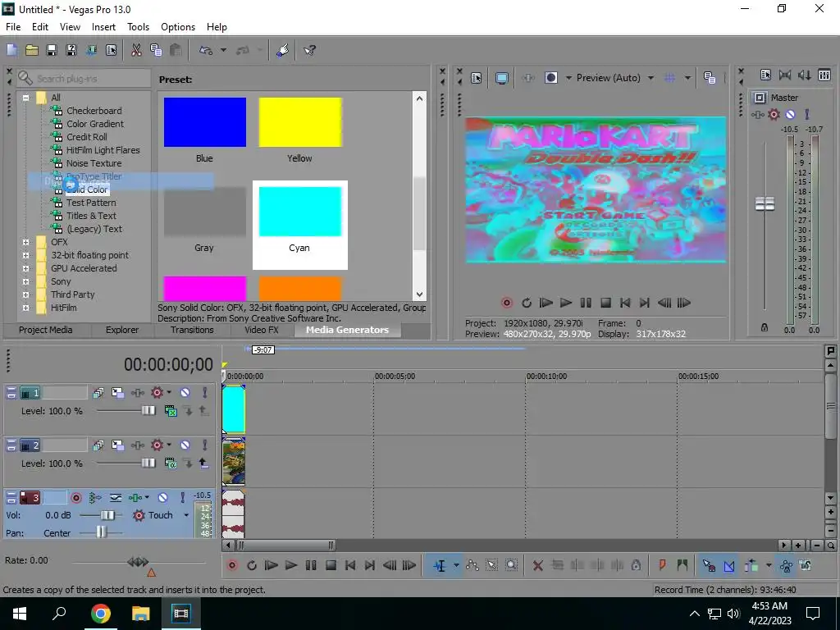This screenshot has height=630, width=840.
Task: Toggle Loop Playback in preview window
Action: [526, 303]
